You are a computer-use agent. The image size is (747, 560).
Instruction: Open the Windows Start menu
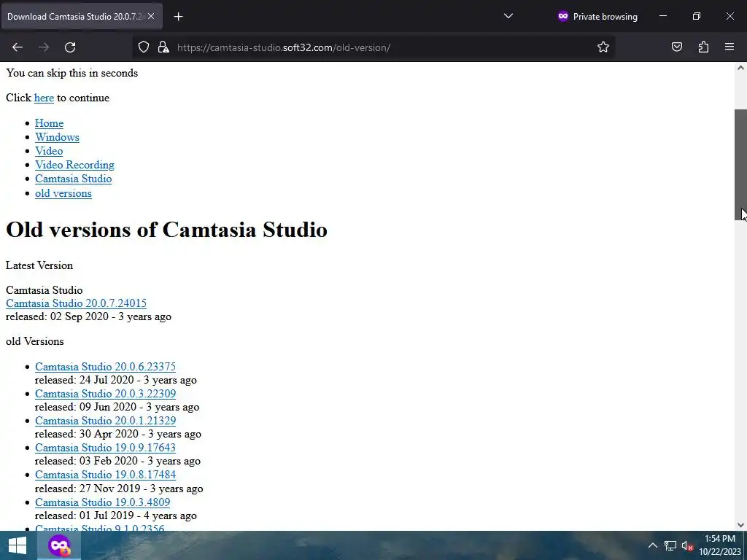(x=18, y=545)
